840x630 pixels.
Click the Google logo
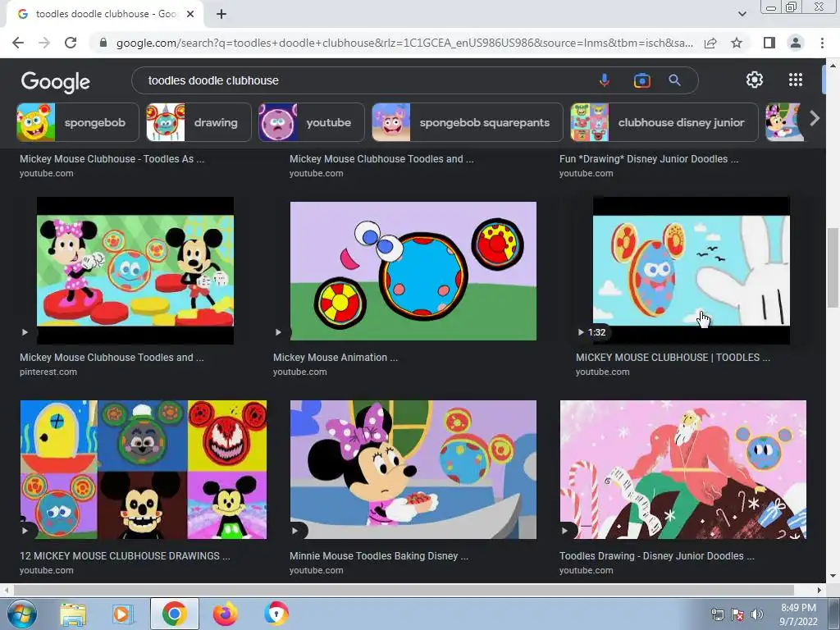tap(55, 81)
